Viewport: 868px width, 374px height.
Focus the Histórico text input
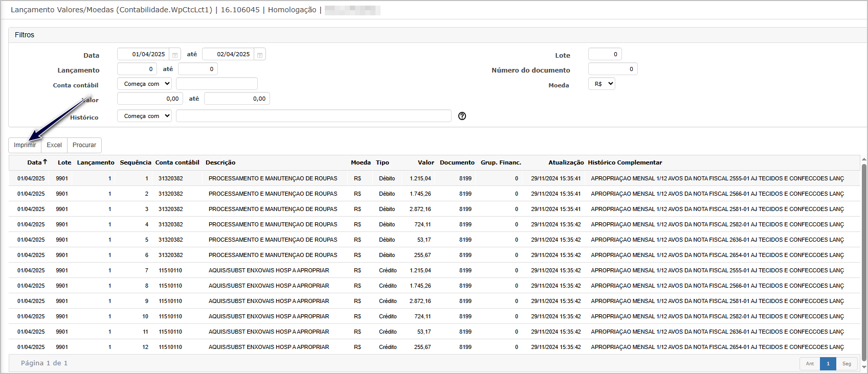point(314,116)
